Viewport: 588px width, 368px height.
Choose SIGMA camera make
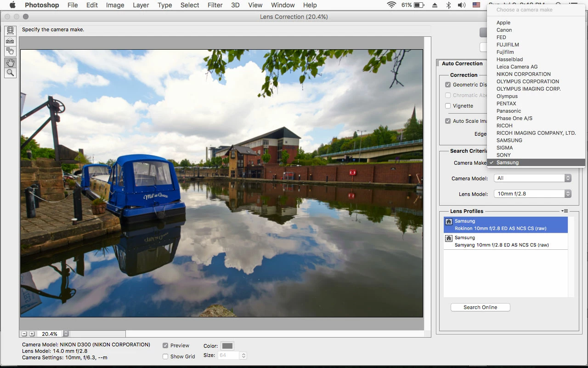point(536,148)
